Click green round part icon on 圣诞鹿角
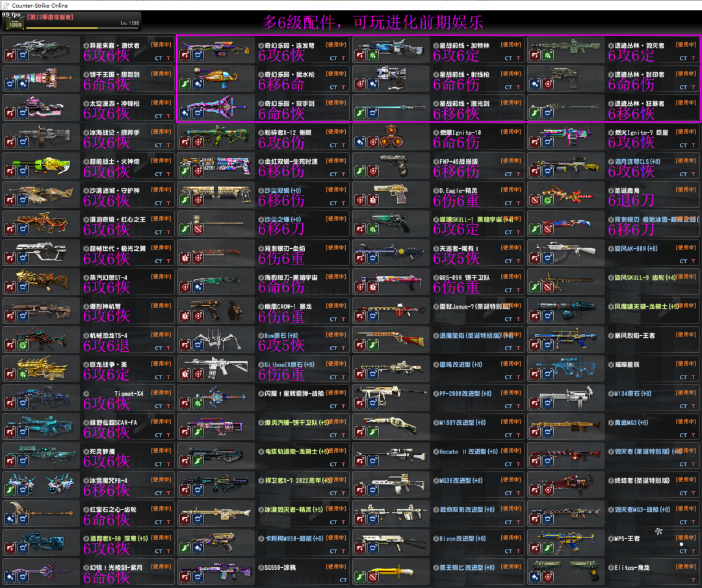This screenshot has width=702, height=588. 547,201
